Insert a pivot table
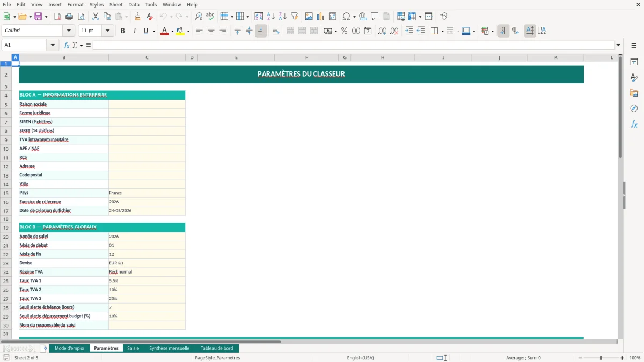The width and height of the screenshot is (644, 362). [x=333, y=17]
